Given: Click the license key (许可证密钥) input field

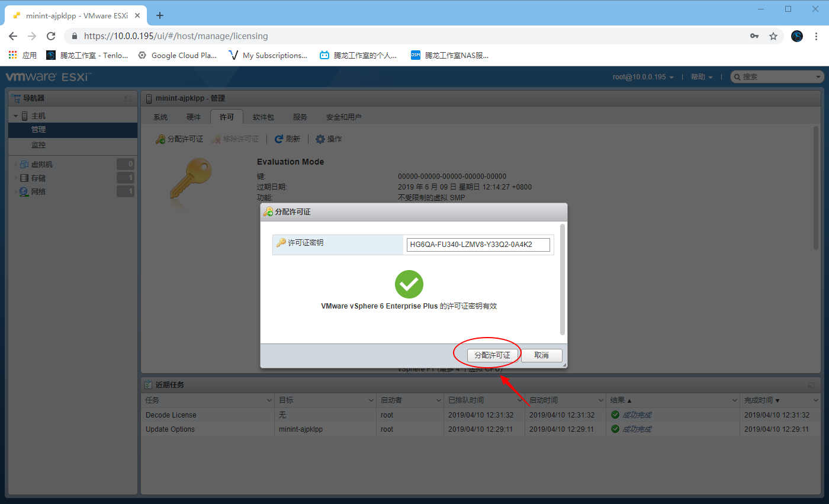Looking at the screenshot, I should [x=478, y=245].
